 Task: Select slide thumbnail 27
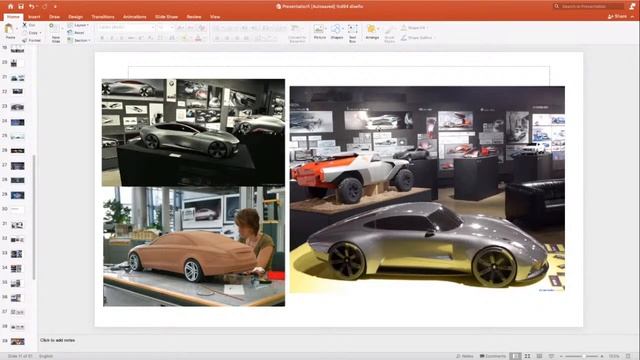17,166
